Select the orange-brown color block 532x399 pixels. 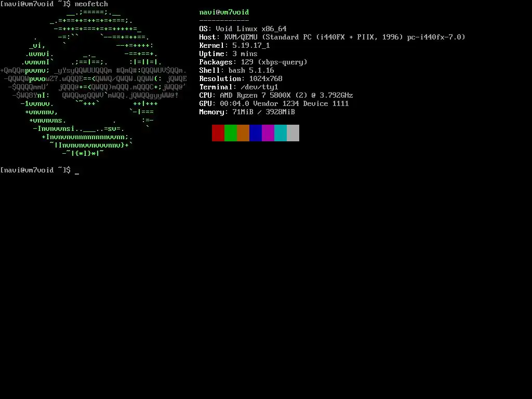243,132
